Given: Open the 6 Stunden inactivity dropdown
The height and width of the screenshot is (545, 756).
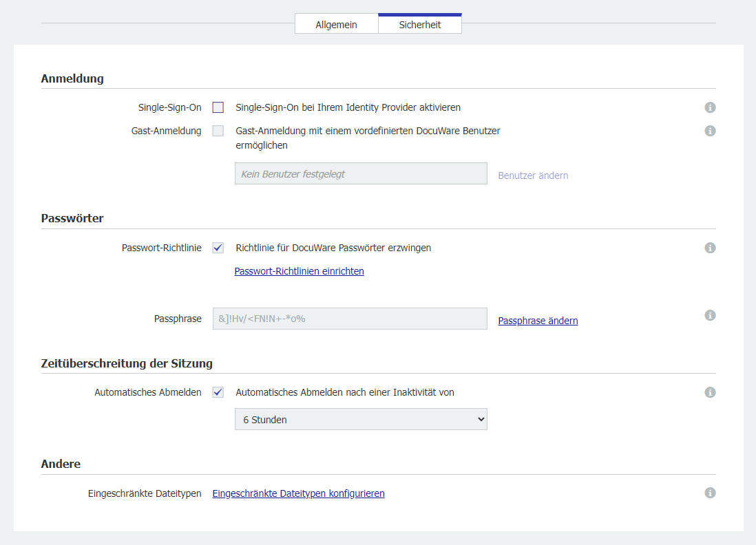Looking at the screenshot, I should [361, 419].
